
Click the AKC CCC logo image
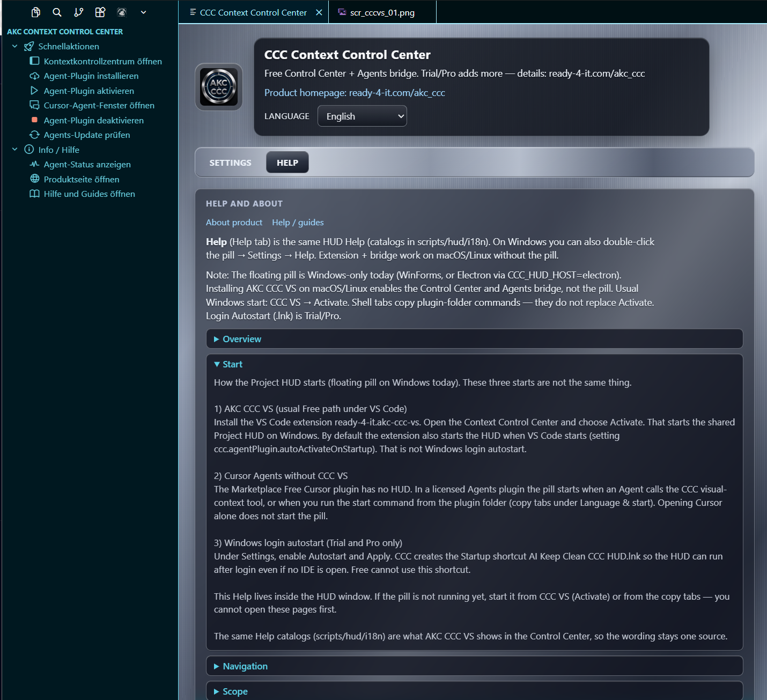(219, 87)
